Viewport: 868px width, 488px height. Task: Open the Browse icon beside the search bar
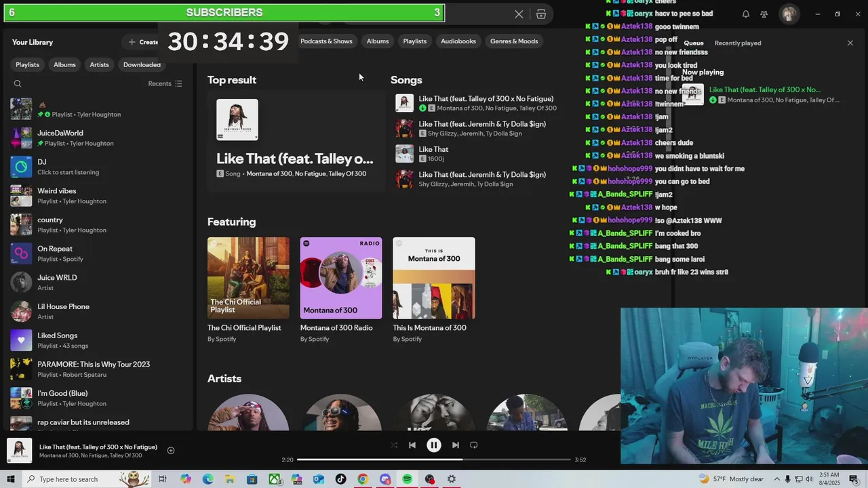coord(541,14)
